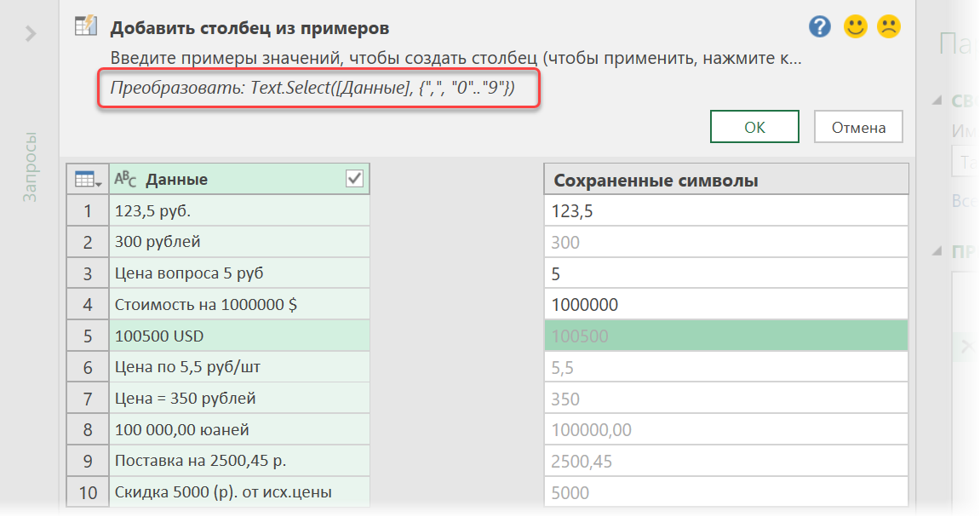Select the cell 'Цена по 5,5 руб/шт'

click(x=239, y=366)
